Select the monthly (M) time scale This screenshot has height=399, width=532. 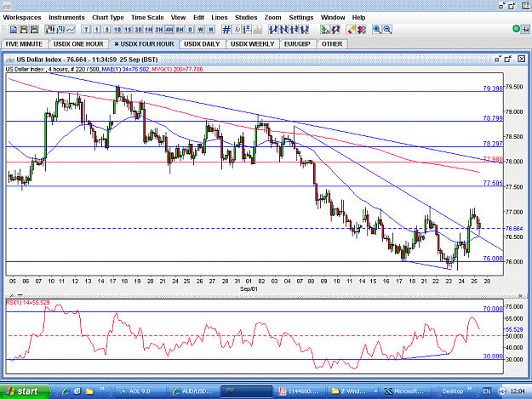(x=211, y=30)
